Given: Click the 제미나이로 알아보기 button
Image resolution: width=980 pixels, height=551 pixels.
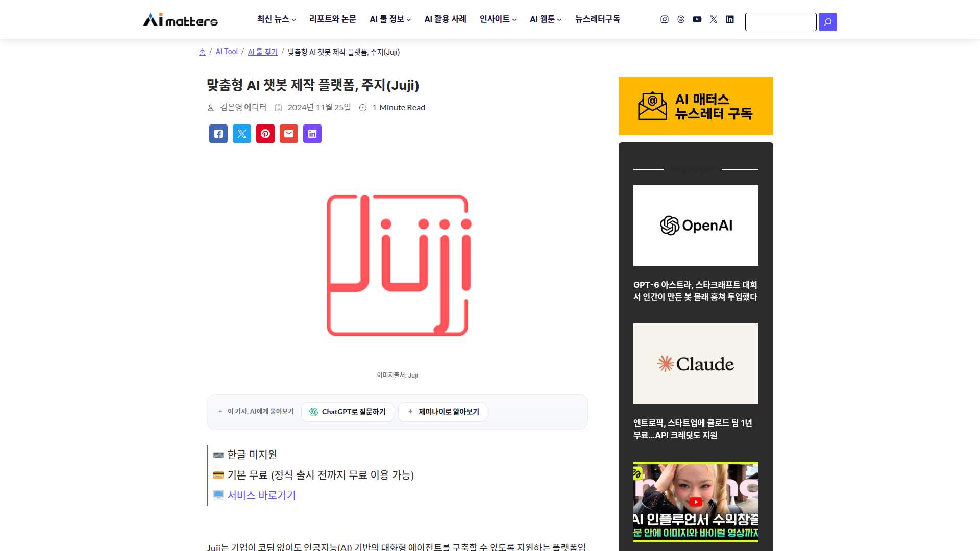Looking at the screenshot, I should click(443, 412).
